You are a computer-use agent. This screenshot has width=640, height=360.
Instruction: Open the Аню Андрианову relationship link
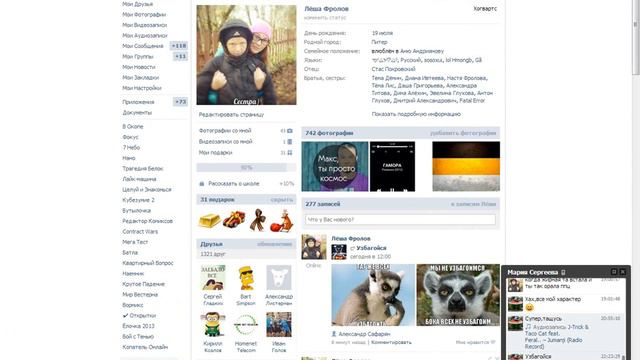pos(422,51)
